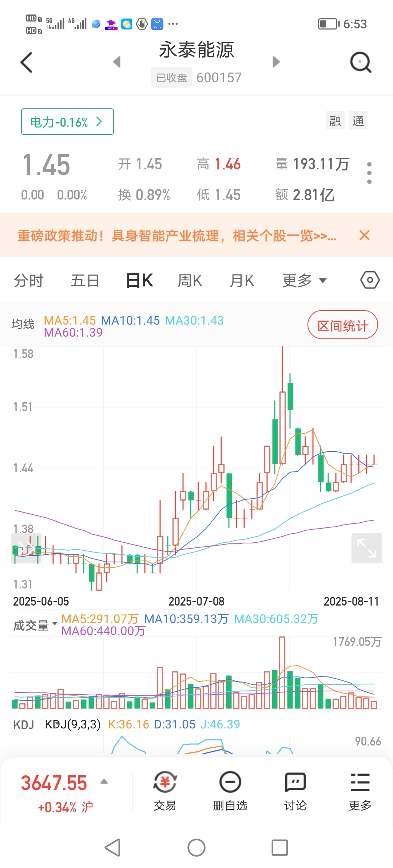The height and width of the screenshot is (868, 393).
Task: Tap the stock name 永泰能源
Action: tap(196, 49)
